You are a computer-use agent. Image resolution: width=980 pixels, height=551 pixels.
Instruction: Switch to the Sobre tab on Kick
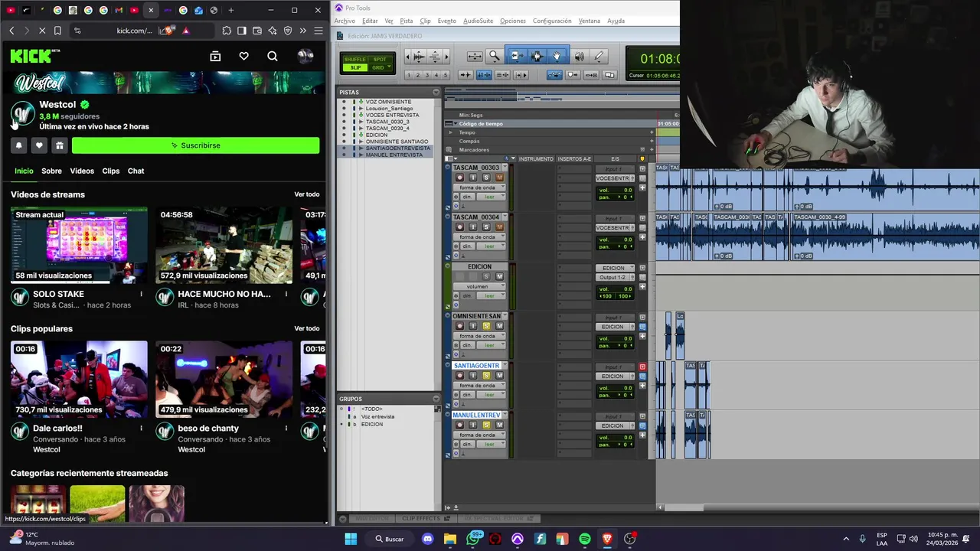click(51, 171)
